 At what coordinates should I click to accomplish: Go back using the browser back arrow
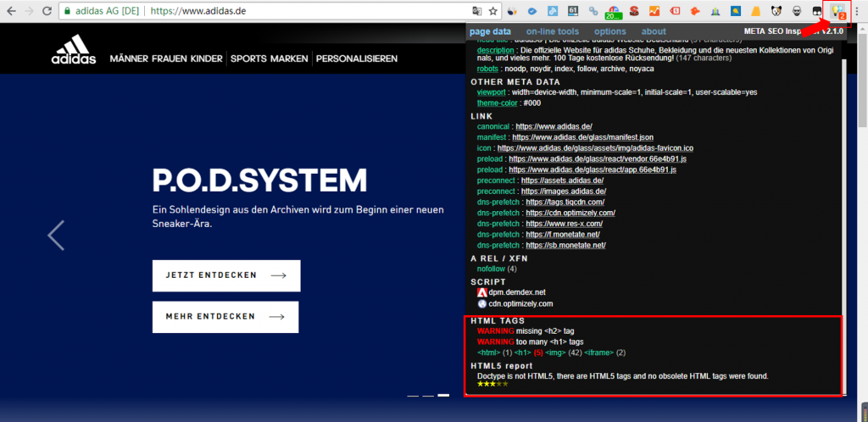point(9,12)
